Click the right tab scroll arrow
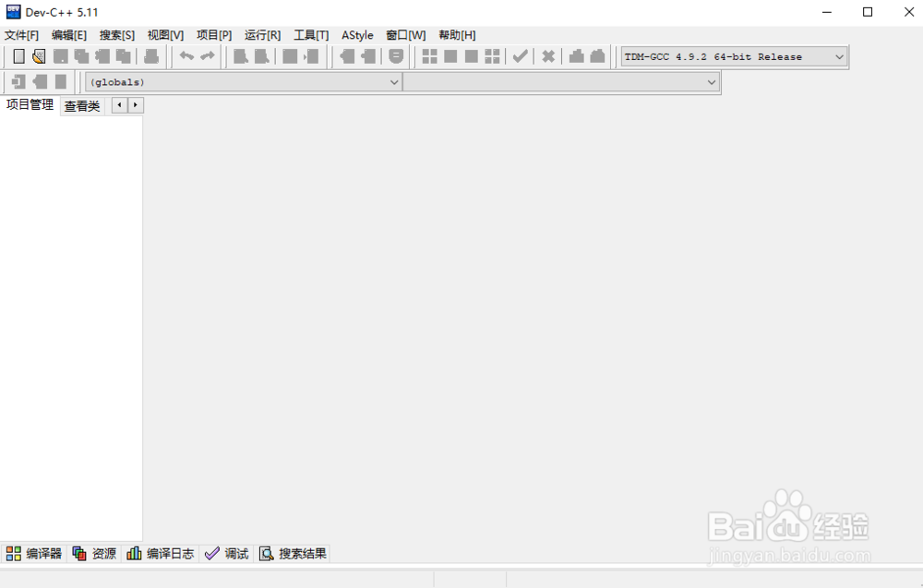The height and width of the screenshot is (588, 923). pos(136,105)
